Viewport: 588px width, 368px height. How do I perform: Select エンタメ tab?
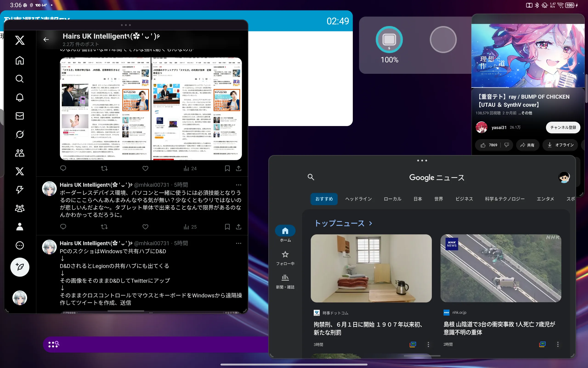pos(545,199)
